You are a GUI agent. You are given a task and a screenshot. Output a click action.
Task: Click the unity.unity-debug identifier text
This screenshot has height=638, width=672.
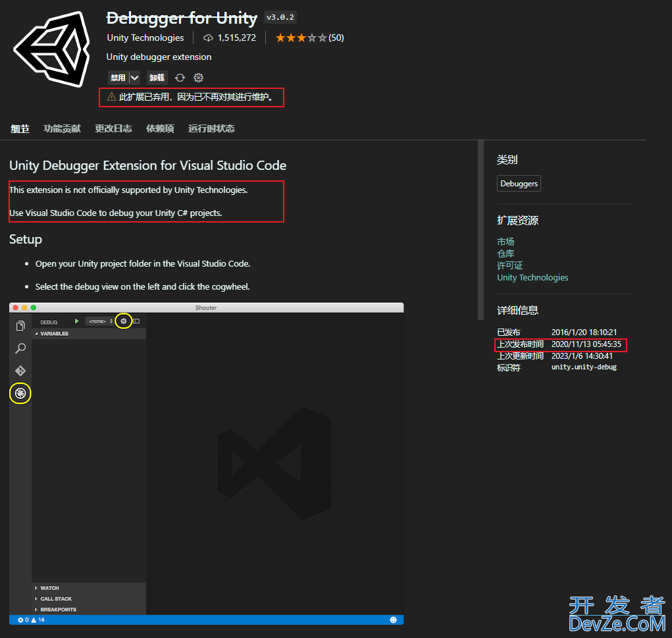[584, 367]
